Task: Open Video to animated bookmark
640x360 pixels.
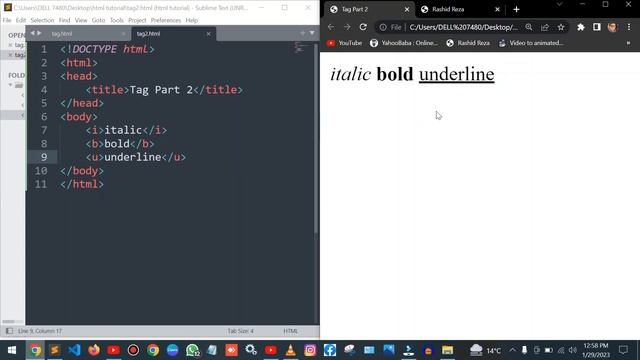Action: click(x=531, y=43)
